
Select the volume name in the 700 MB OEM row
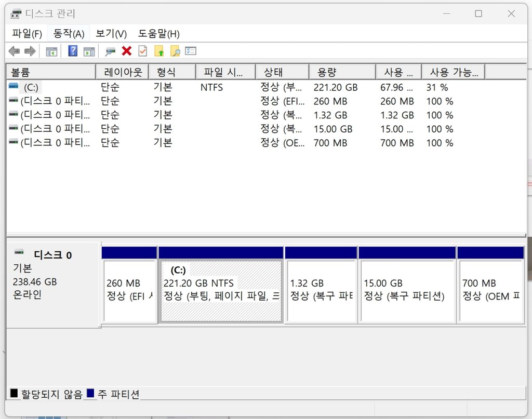55,143
